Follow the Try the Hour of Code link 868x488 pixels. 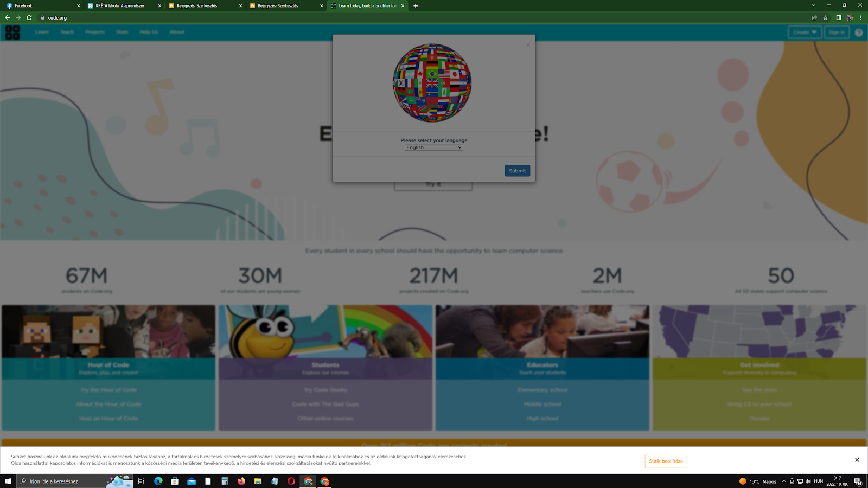click(x=108, y=390)
